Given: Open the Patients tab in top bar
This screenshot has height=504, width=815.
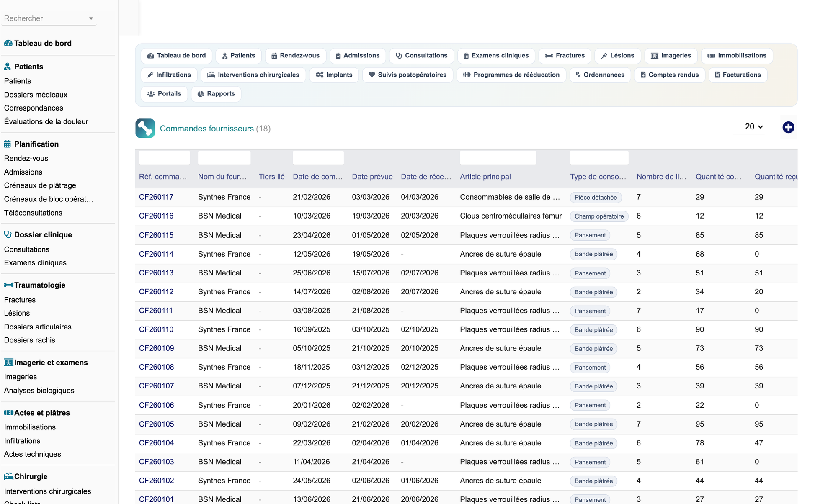Looking at the screenshot, I should (238, 56).
